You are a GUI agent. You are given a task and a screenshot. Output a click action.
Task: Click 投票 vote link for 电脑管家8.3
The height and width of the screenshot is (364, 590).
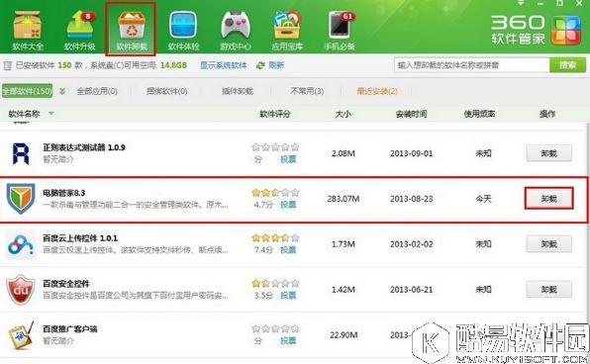point(288,205)
